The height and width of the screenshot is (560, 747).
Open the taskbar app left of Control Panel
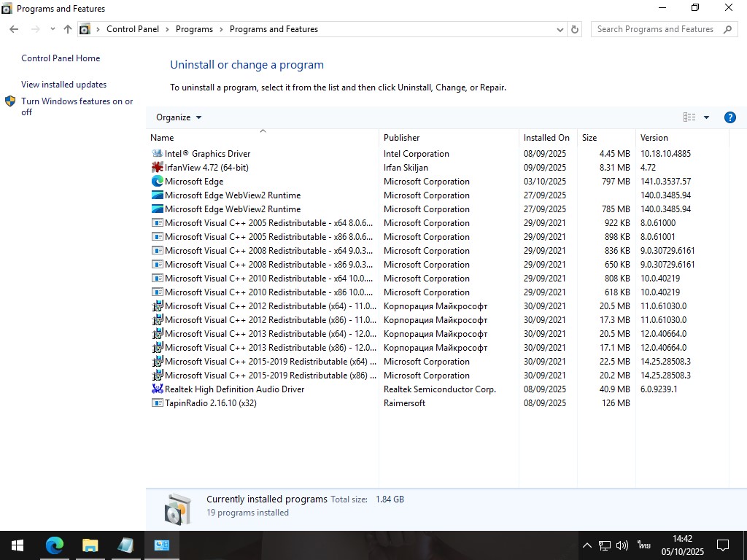[x=125, y=545]
